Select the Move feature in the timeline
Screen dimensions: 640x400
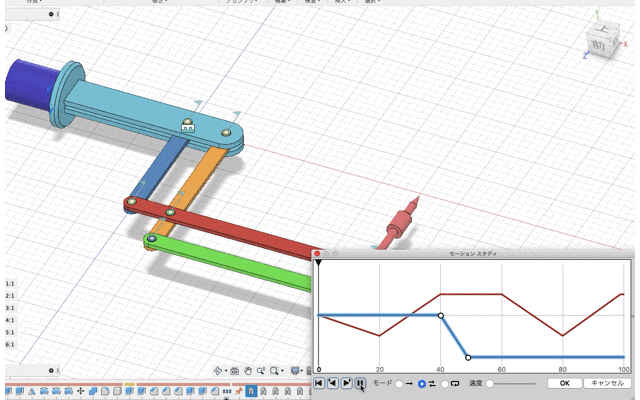(80, 391)
